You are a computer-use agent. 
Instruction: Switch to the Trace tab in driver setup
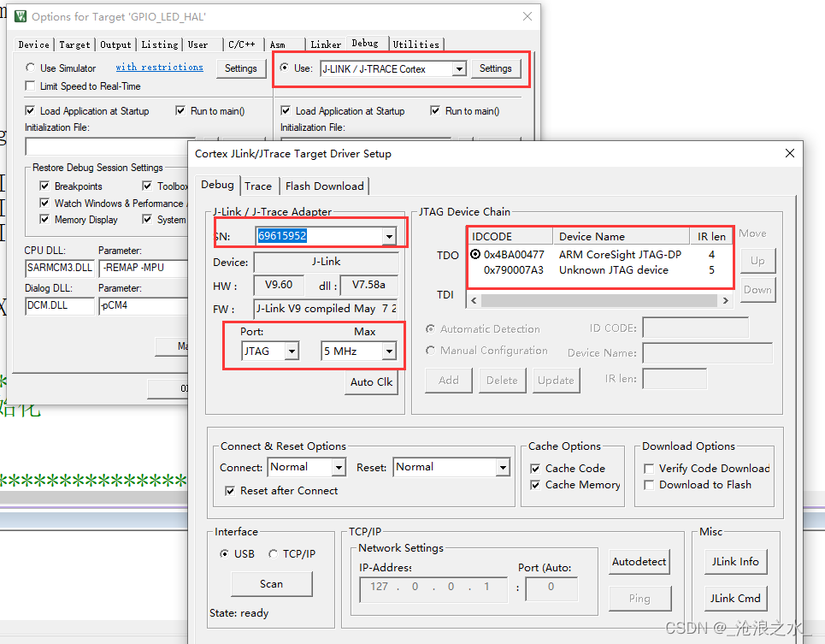(258, 186)
